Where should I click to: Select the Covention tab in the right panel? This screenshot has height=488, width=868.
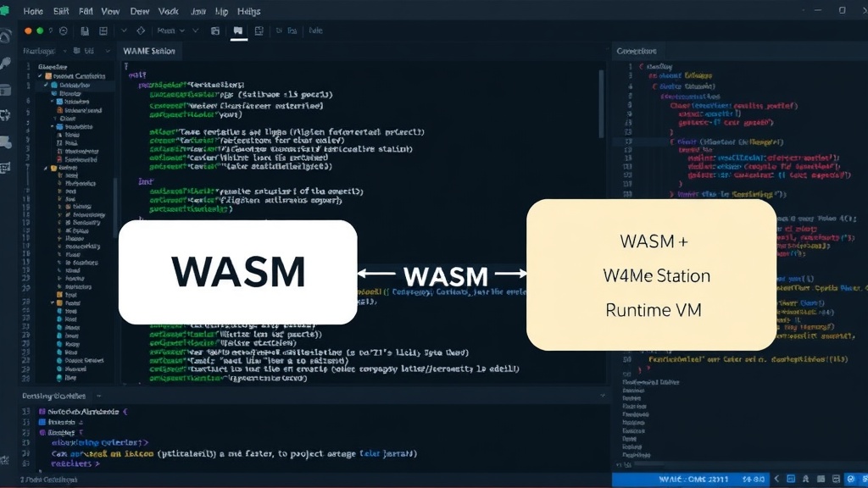tap(637, 51)
